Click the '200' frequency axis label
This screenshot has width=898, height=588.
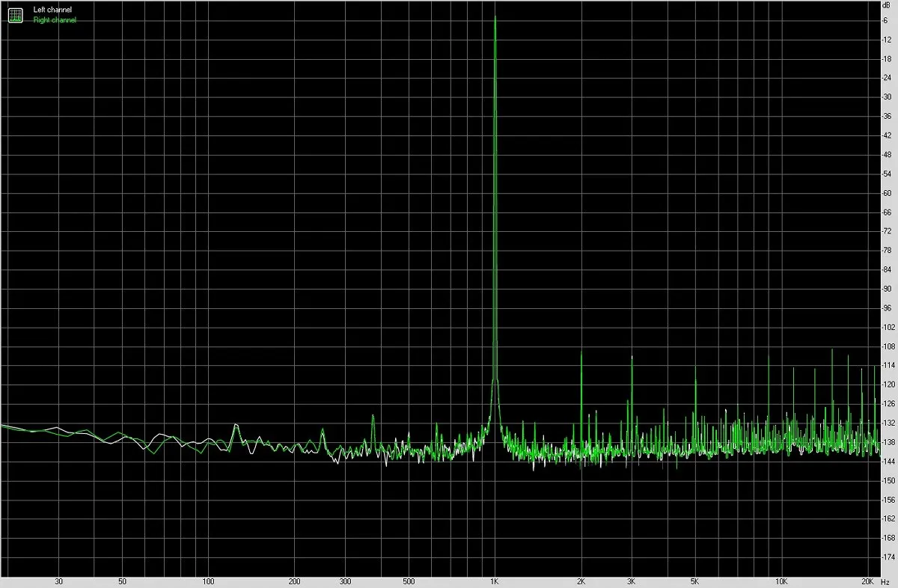(295, 581)
